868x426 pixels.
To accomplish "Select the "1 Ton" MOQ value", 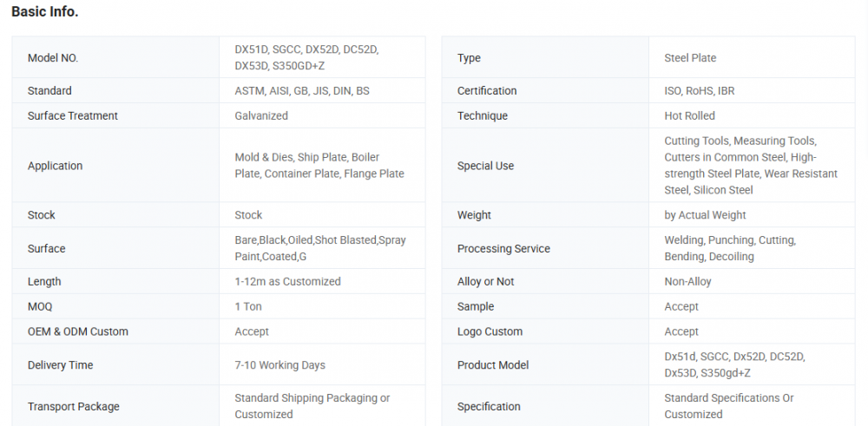I will click(x=248, y=306).
